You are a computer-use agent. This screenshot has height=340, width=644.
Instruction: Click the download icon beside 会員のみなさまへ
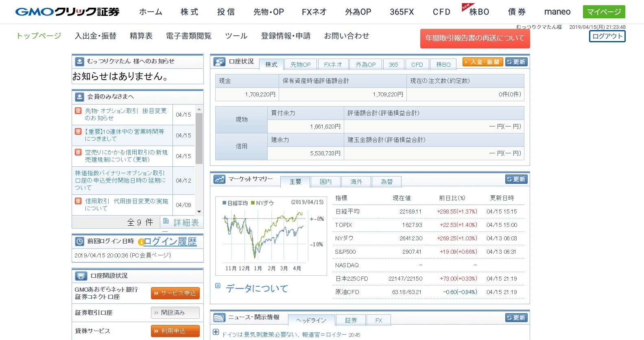(x=80, y=97)
